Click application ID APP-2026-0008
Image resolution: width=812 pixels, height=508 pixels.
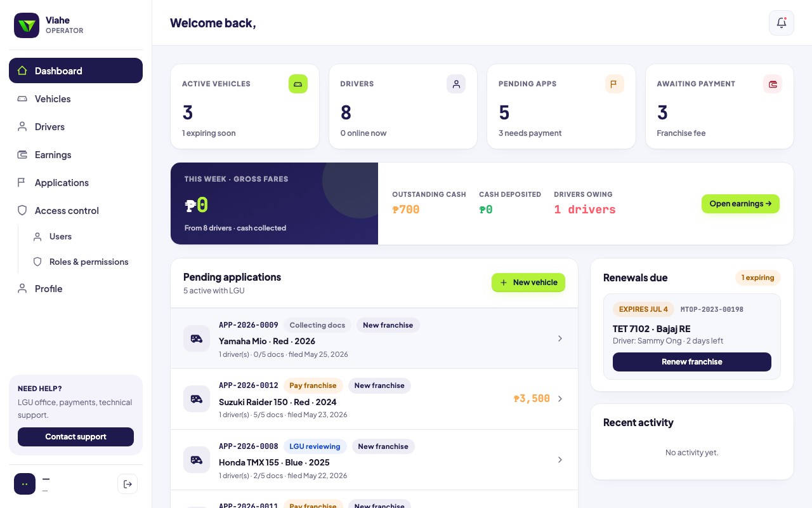coord(249,446)
